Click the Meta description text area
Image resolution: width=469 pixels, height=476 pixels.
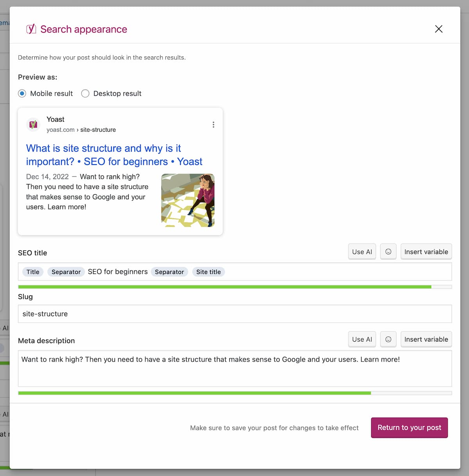click(x=235, y=369)
